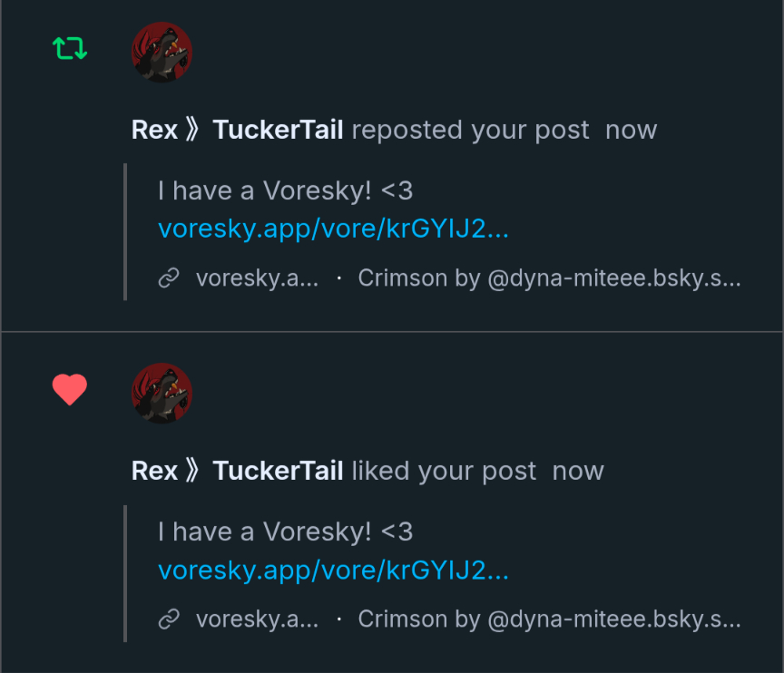Click the "now" timestamp on repost notification
Viewport: 784px width, 673px height.
pos(631,130)
